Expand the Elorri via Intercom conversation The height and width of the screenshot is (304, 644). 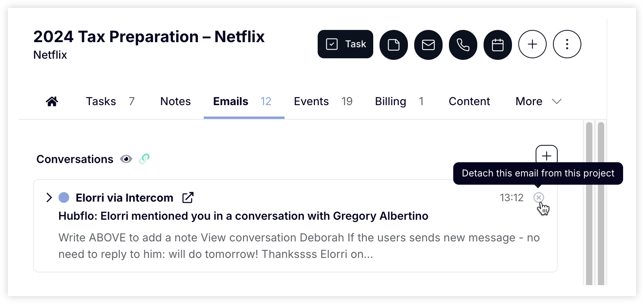[x=49, y=197]
